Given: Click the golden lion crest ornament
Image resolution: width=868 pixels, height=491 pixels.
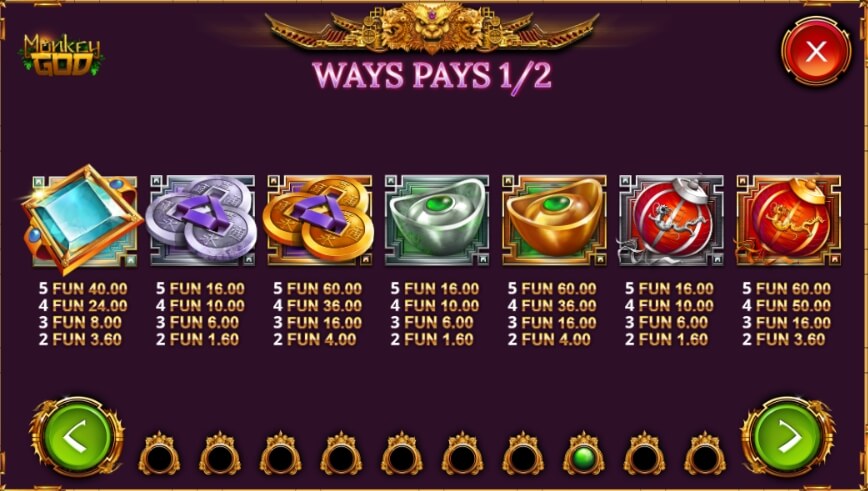Looking at the screenshot, I should pyautogui.click(x=432, y=28).
